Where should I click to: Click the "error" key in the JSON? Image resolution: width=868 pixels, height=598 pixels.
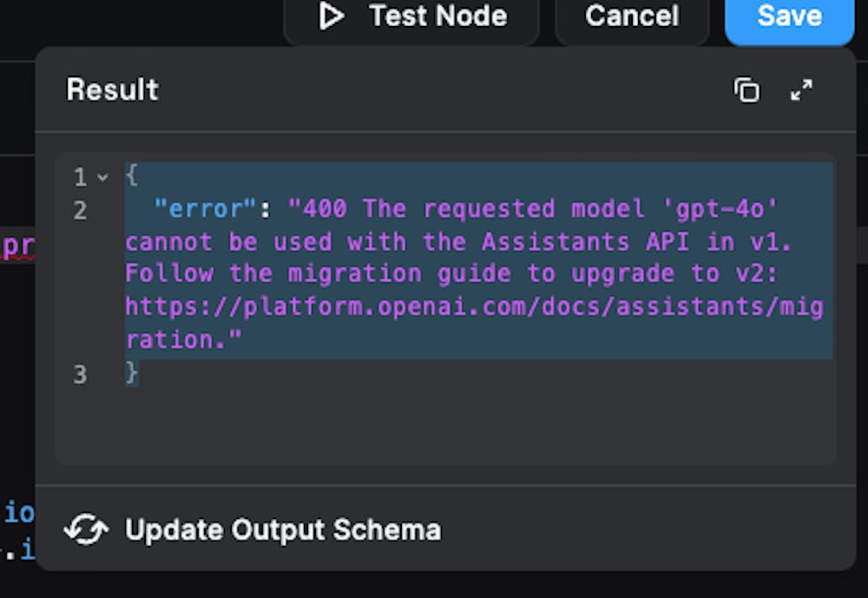(206, 209)
